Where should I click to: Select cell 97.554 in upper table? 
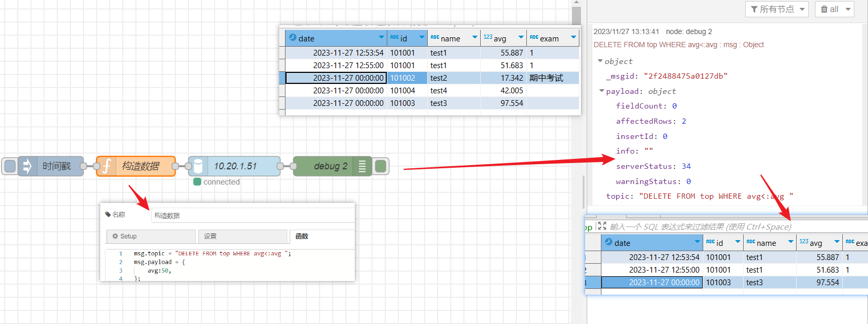pos(504,103)
